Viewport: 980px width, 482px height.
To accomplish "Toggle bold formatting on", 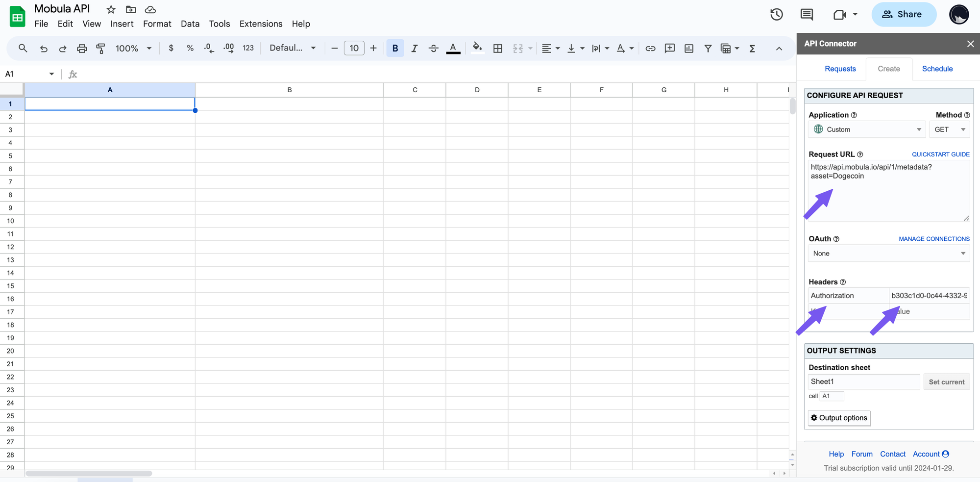I will 395,48.
